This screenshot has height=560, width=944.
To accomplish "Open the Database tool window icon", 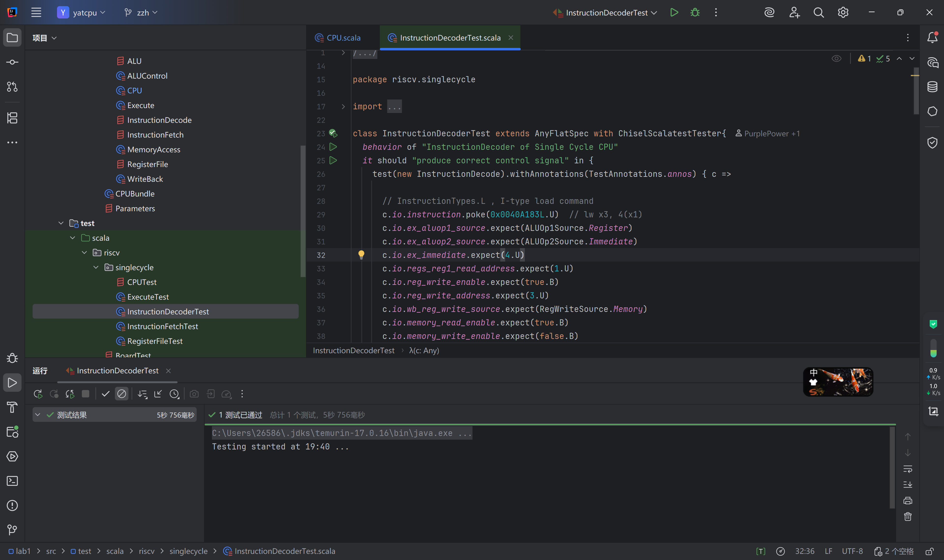I will point(932,87).
